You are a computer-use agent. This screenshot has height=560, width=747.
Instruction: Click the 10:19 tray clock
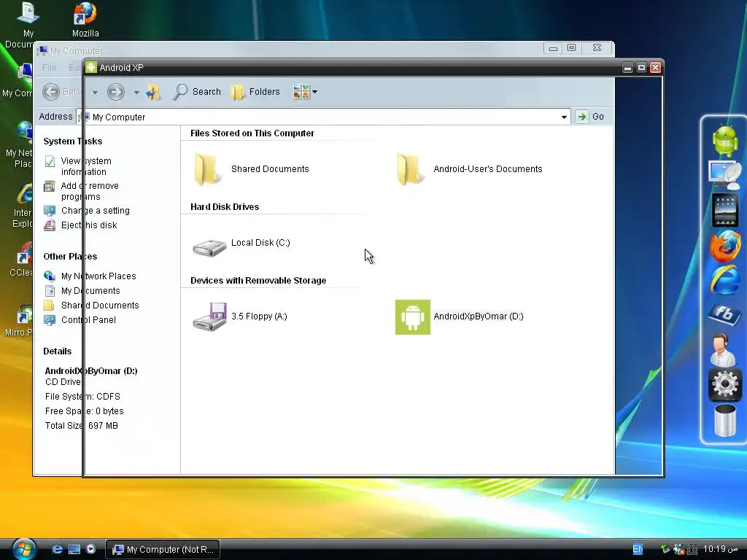click(x=721, y=549)
